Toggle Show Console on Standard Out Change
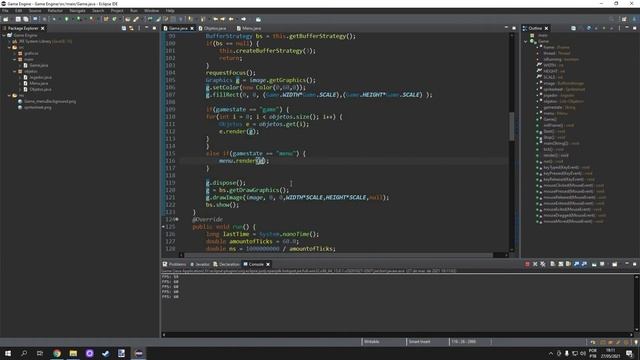640x360 pixels. coord(576,264)
